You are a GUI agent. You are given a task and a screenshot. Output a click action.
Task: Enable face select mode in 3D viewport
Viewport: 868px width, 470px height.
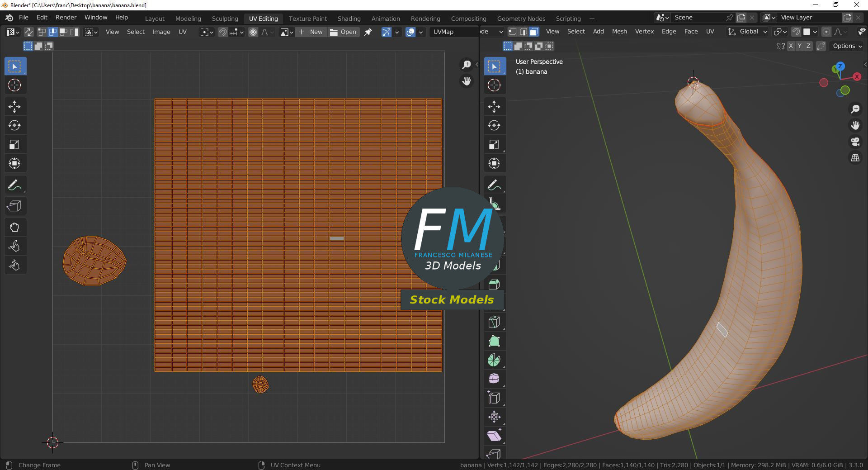click(x=534, y=32)
